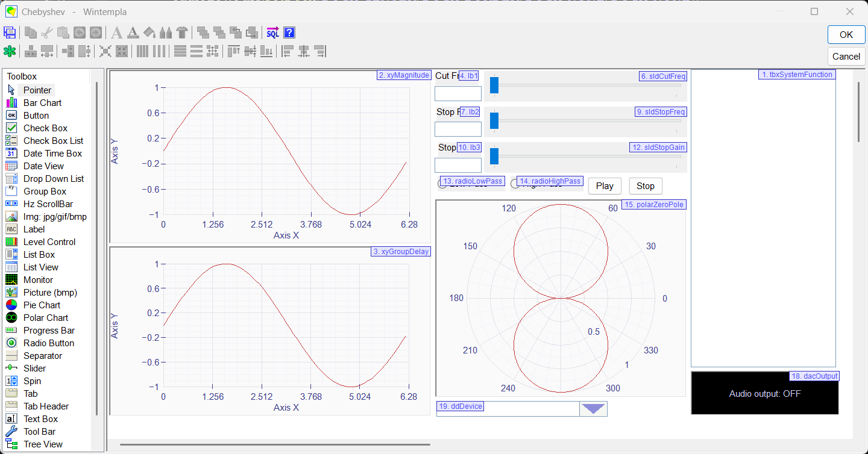This screenshot has height=454, width=868.
Task: Click the align right edges icon
Action: coord(320,51)
